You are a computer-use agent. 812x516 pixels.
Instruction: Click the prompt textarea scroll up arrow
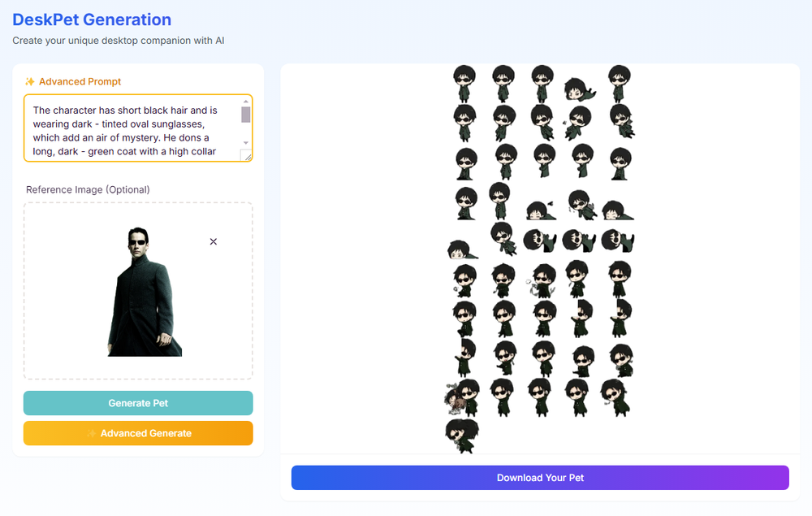pyautogui.click(x=246, y=102)
